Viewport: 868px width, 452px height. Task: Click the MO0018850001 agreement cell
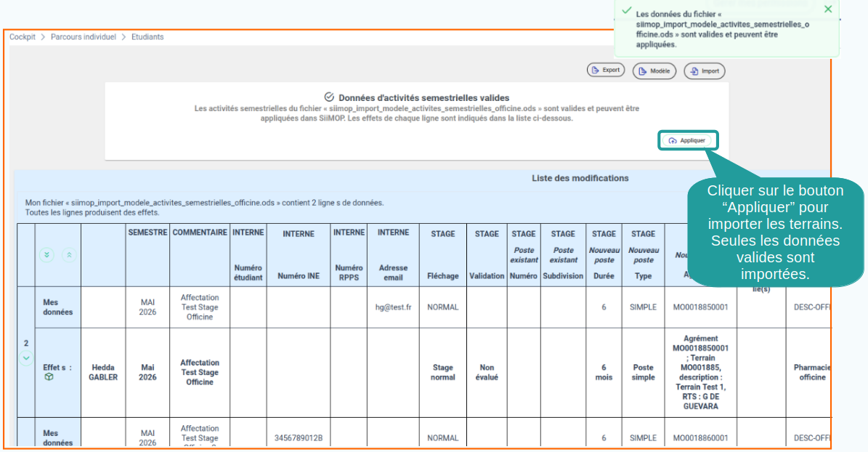(x=700, y=307)
